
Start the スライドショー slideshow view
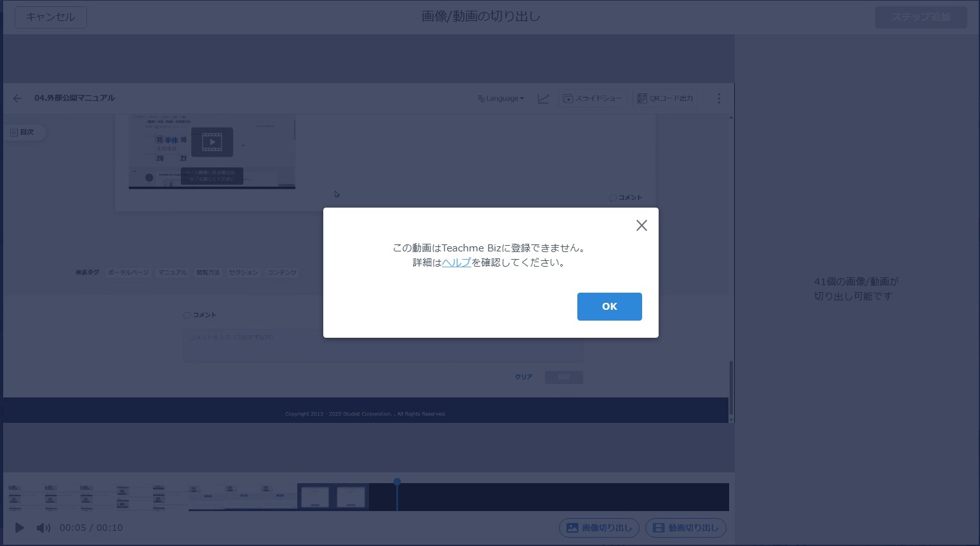tap(591, 98)
